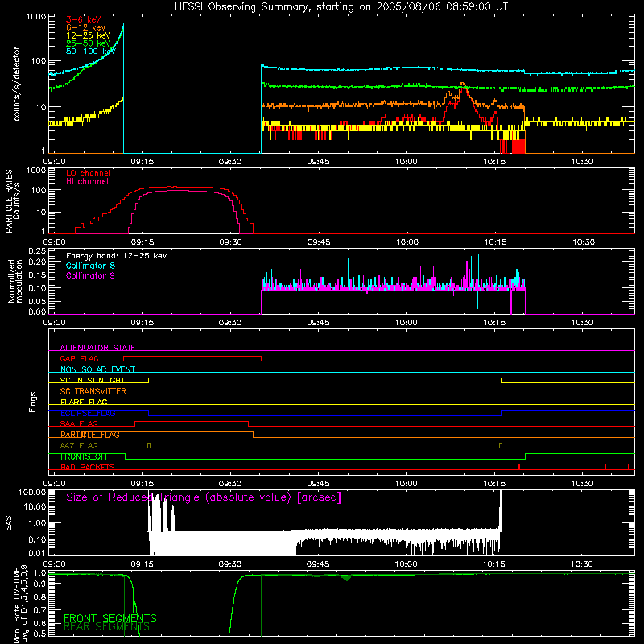Click the 'Energy band: 12-25 keV' label
Image resolution: width=644 pixels, height=644 pixels.
click(117, 256)
